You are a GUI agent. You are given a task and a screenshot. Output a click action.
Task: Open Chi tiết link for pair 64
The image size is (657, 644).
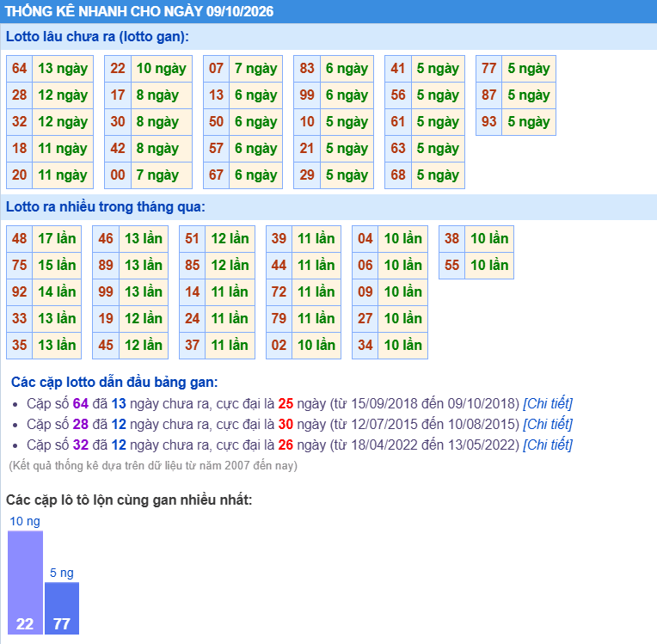pos(547,403)
